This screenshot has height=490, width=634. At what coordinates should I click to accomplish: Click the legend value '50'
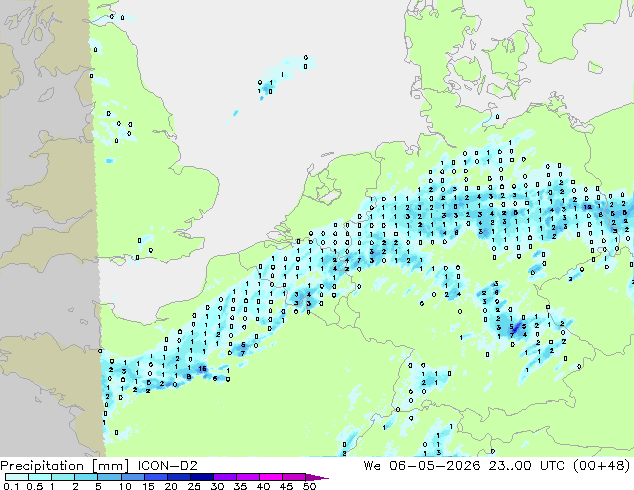(x=310, y=486)
